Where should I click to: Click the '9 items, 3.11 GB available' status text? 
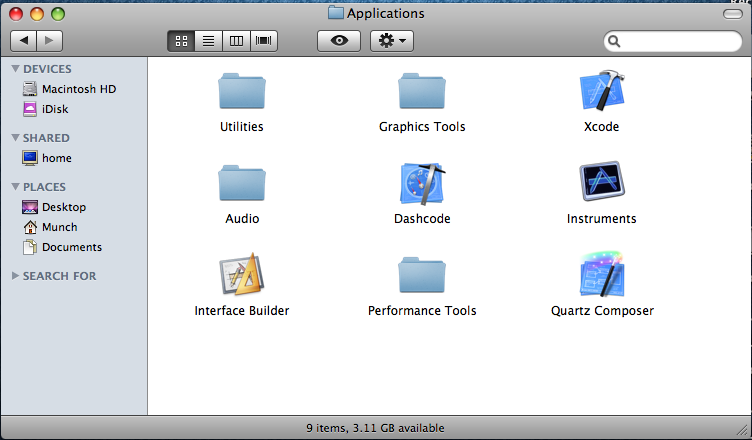coord(376,428)
